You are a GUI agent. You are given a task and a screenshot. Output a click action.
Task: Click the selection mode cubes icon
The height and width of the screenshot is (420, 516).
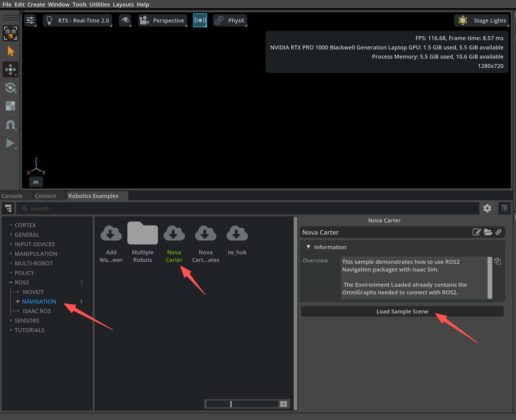[x=10, y=33]
